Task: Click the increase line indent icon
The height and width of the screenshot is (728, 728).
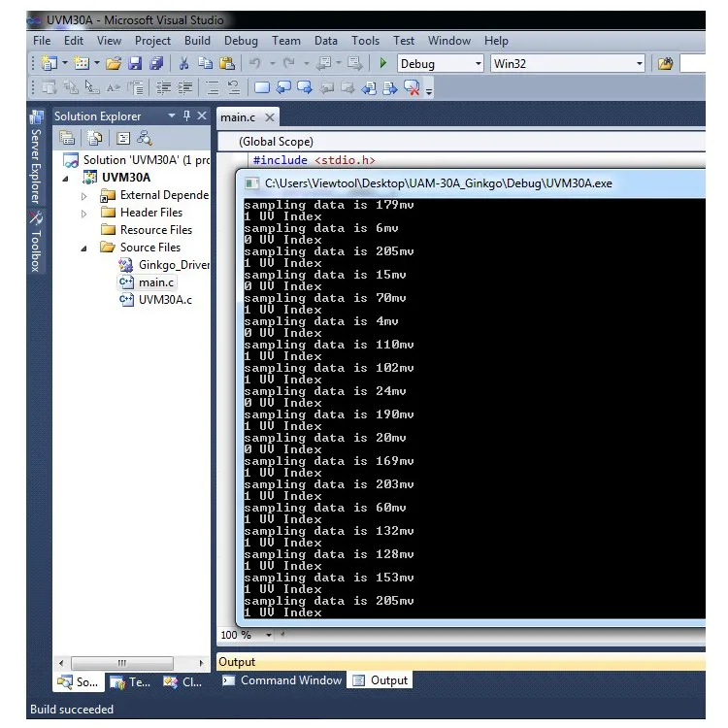Action: click(x=184, y=87)
